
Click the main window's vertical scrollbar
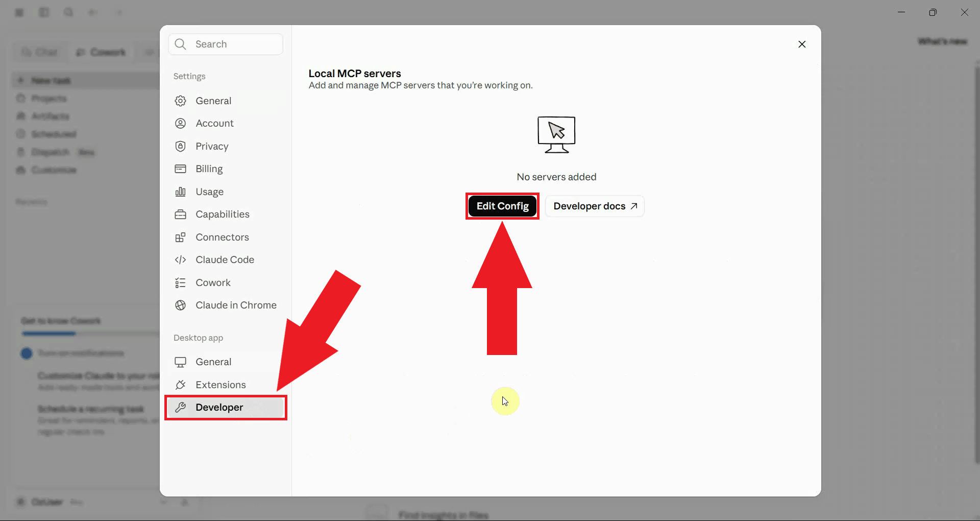(x=977, y=266)
